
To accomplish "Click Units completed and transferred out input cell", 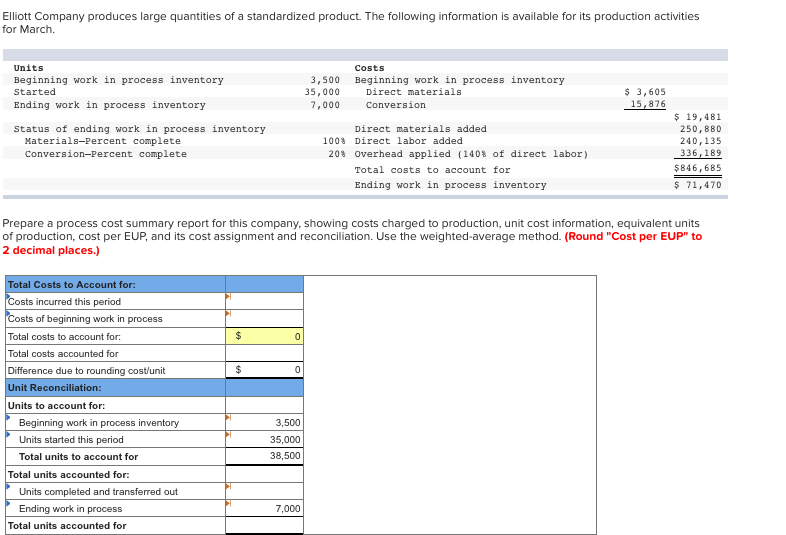I will click(x=264, y=491).
